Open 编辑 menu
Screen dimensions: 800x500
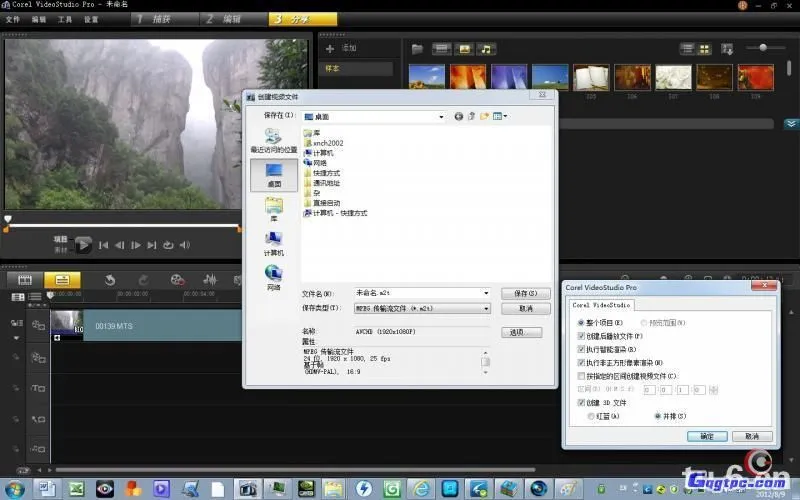39,19
